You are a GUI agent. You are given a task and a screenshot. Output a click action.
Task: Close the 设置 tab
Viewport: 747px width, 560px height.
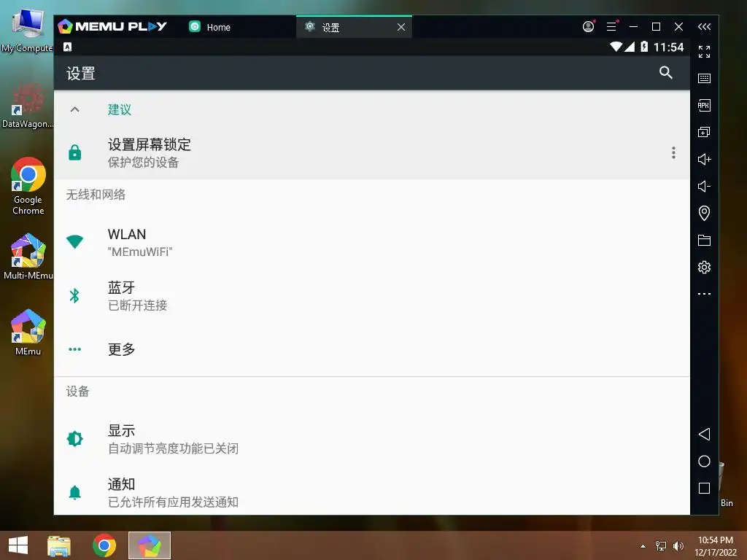[x=401, y=27]
